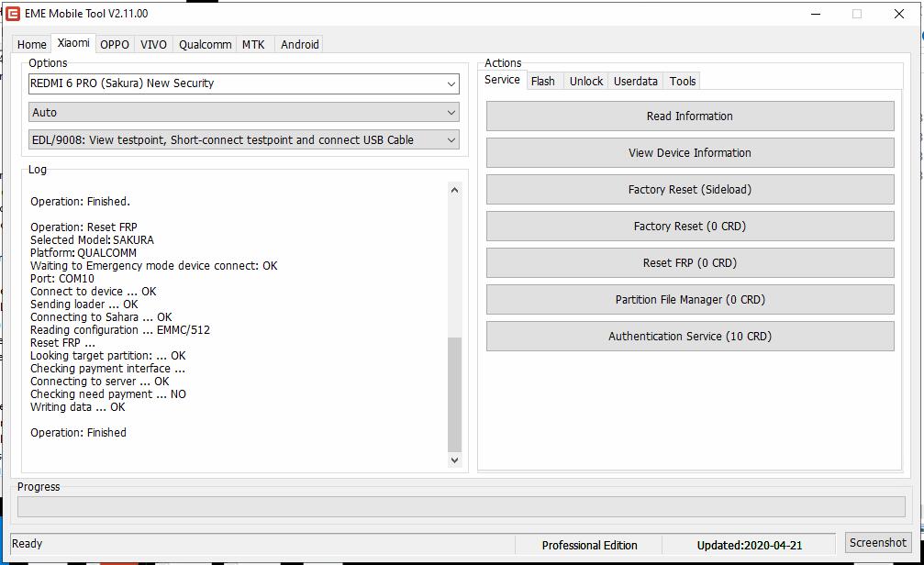Click the 'Selected Model: SAKURA' log line
This screenshot has width=924, height=565.
tap(92, 239)
